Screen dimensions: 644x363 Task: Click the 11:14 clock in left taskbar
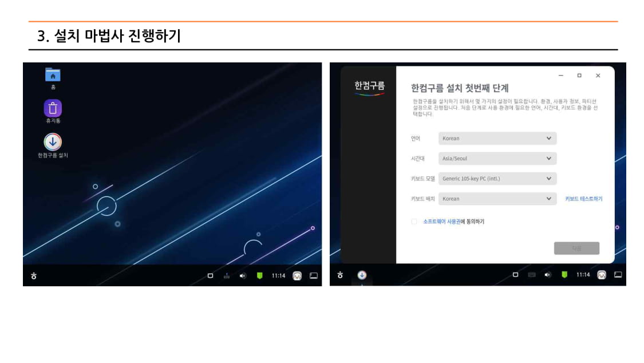coord(278,276)
